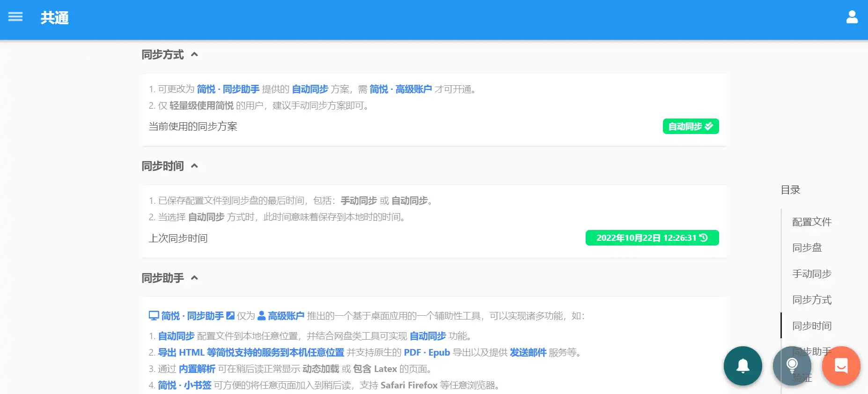Jump to 同步盘 in table of contents
868x394 pixels.
pyautogui.click(x=807, y=248)
